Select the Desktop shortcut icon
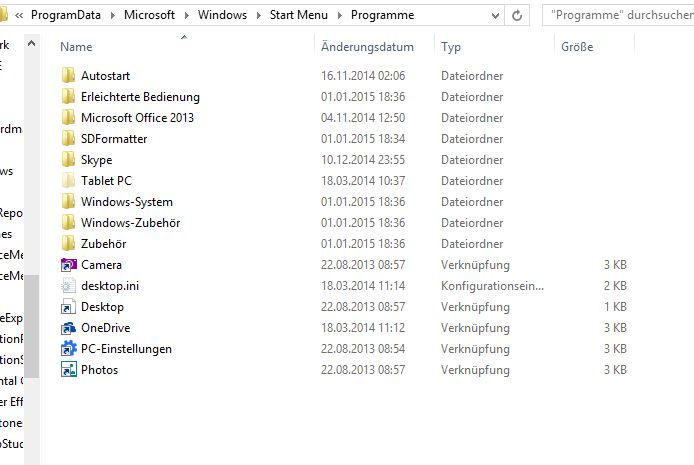The image size is (694, 465). click(68, 307)
